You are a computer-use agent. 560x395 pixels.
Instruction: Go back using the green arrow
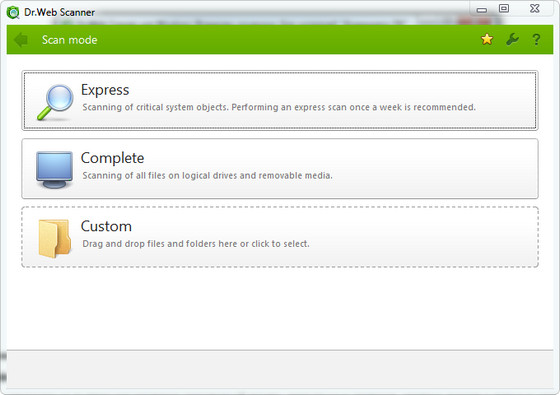21,40
